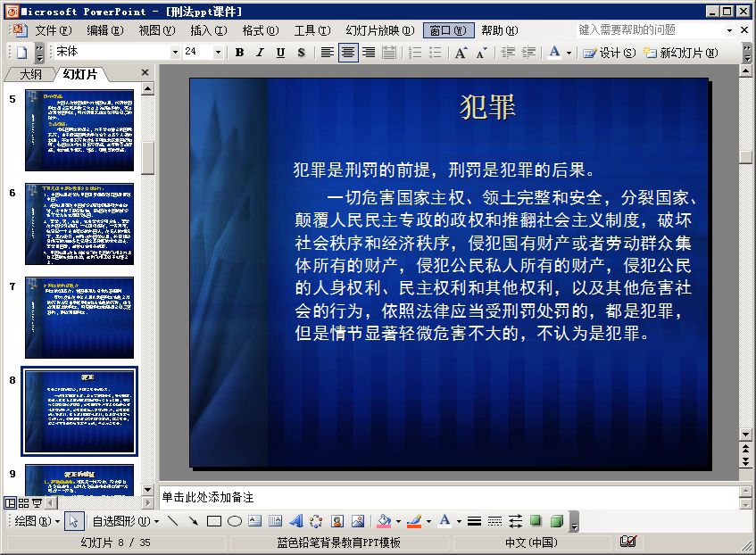The height and width of the screenshot is (555, 756).
Task: Open the font name dropdown
Action: 175,53
